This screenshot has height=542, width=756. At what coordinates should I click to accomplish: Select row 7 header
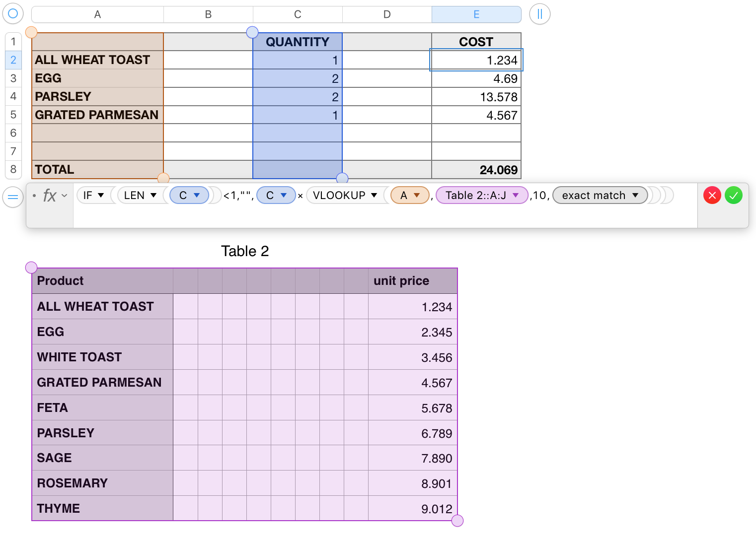tap(13, 151)
